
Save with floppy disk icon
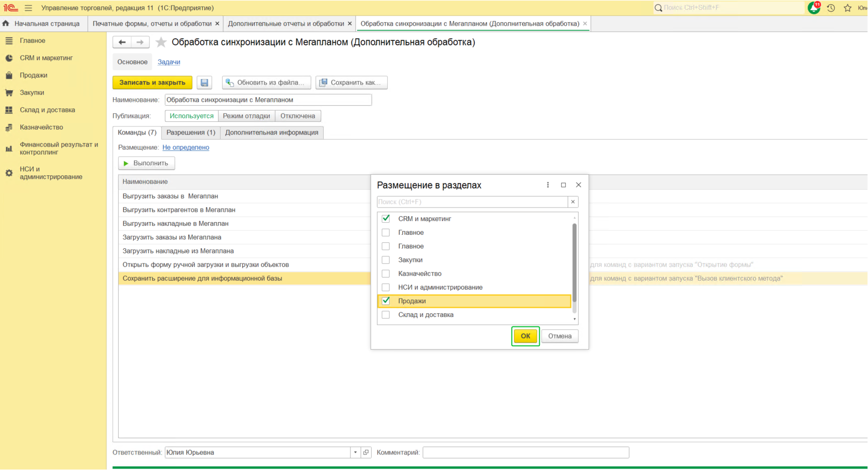point(204,83)
